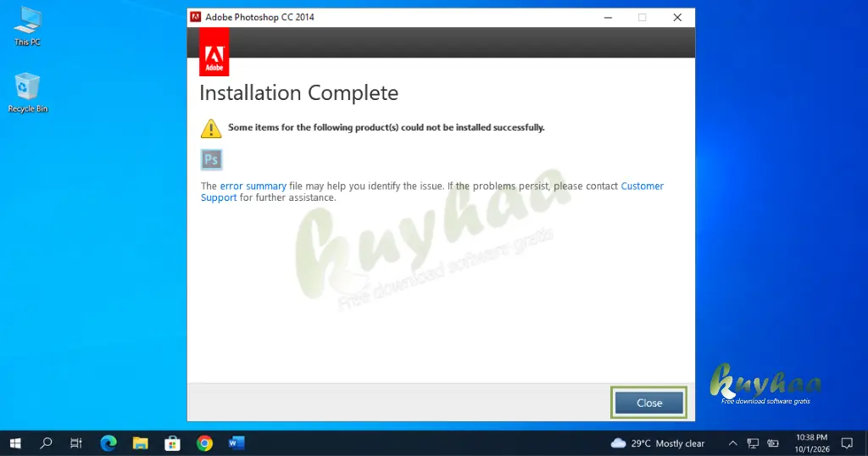The image size is (868, 456).
Task: Open Microsoft Store from the taskbar
Action: pos(172,443)
